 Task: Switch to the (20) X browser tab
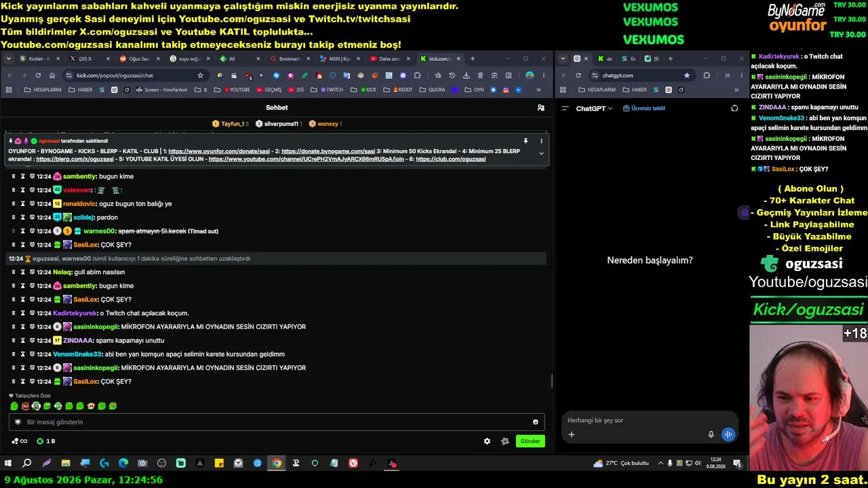pos(90,59)
